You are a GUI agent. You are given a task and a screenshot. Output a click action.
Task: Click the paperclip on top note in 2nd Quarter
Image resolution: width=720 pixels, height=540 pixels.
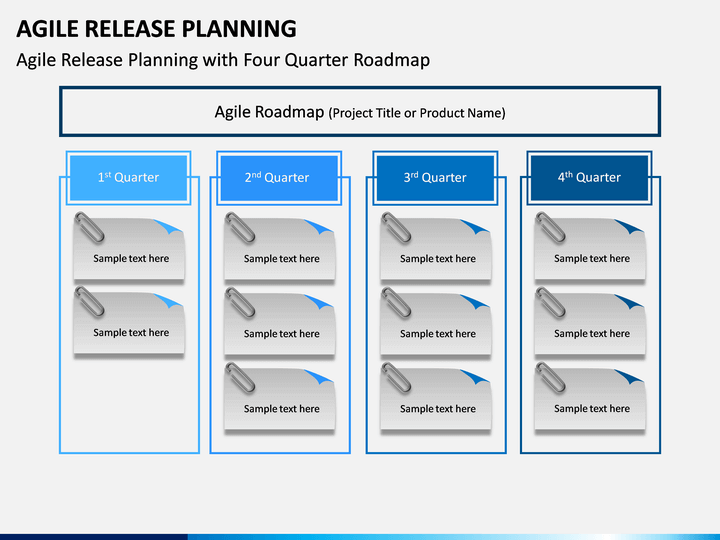point(240,227)
